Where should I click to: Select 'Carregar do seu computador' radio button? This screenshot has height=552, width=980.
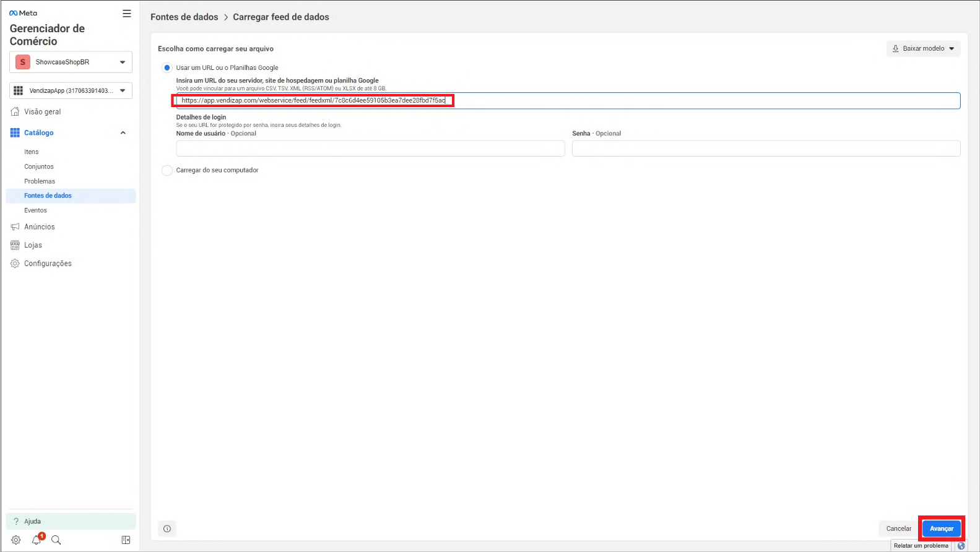167,170
